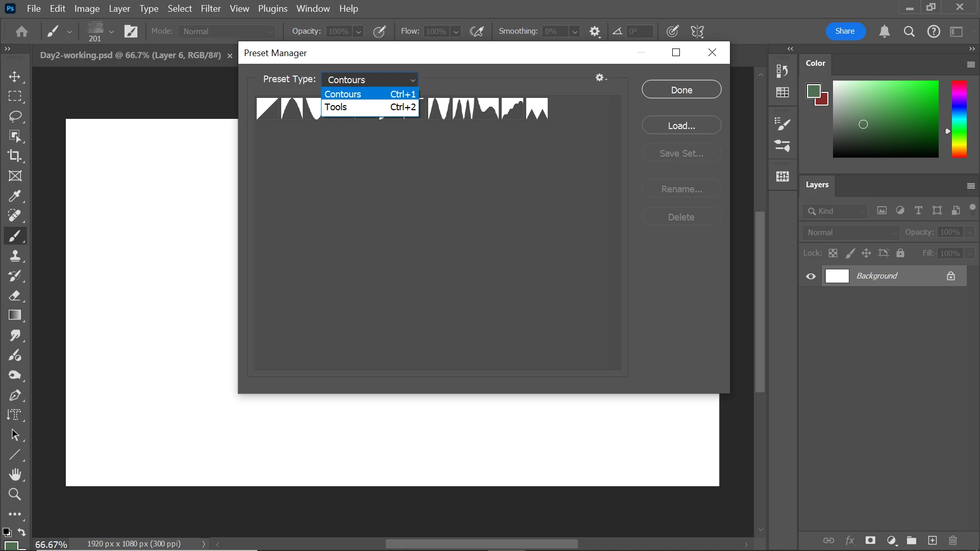Click the Done button

click(x=681, y=90)
